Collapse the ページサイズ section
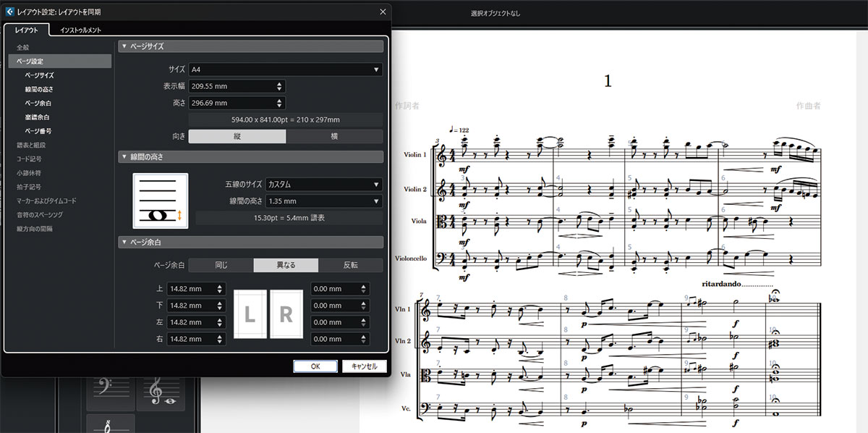This screenshot has height=433, width=868. (251, 46)
